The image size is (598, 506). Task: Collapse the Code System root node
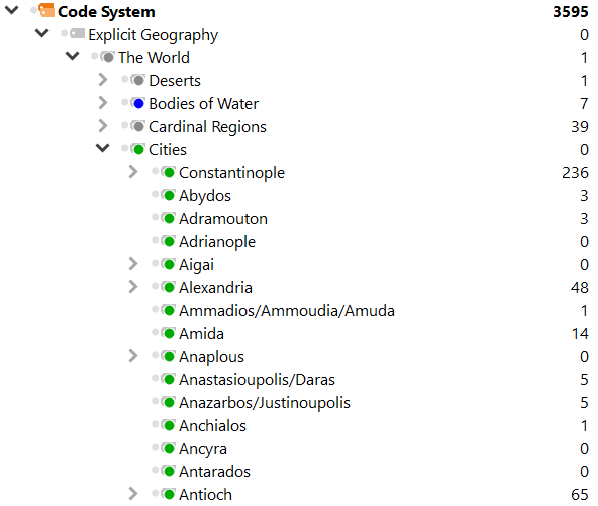tap(11, 10)
